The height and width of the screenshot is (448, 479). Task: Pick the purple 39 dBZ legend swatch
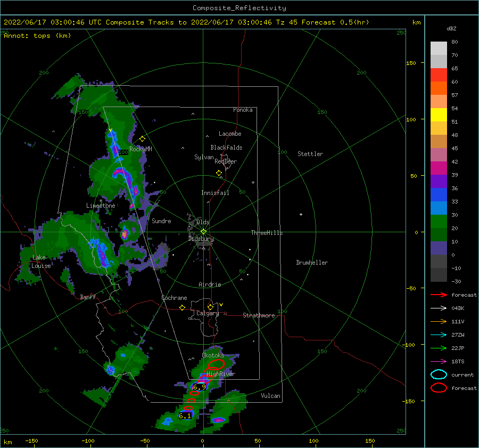(439, 182)
